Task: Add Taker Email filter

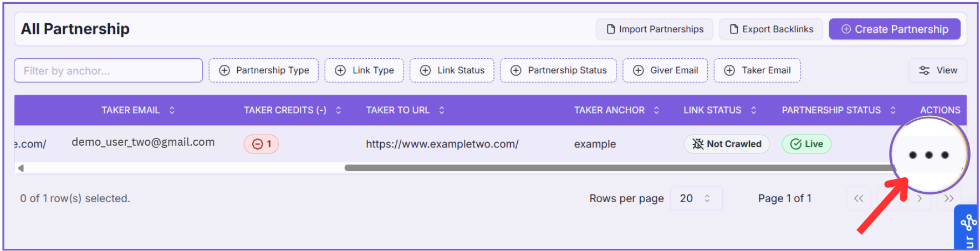Action: pyautogui.click(x=757, y=70)
